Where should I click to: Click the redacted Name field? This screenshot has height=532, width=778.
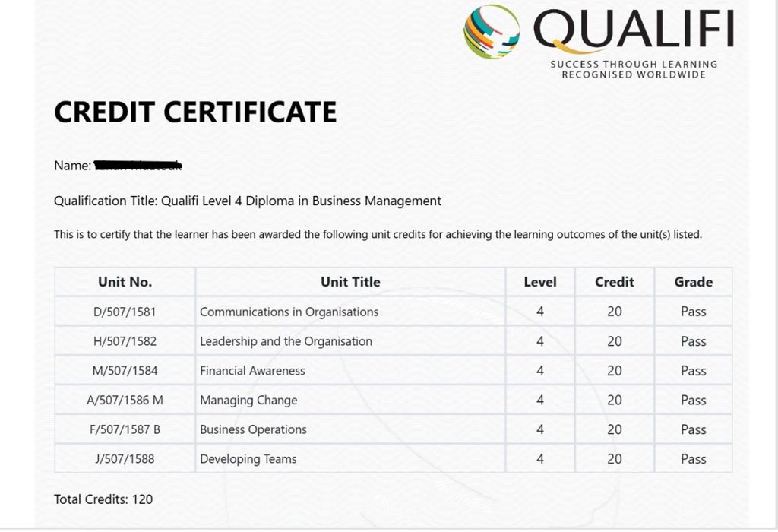138,165
